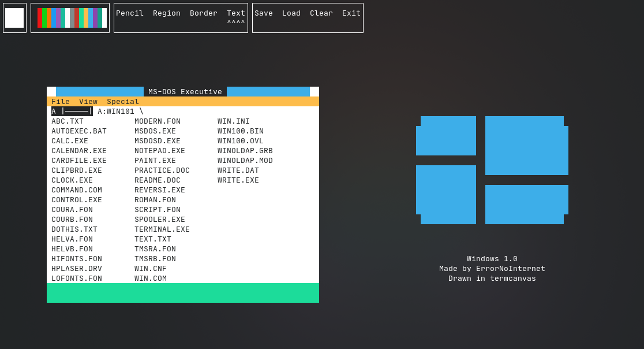Click the A:WIN101 \ path text
Image resolution: width=644 pixels, height=349 pixels.
pyautogui.click(x=121, y=112)
